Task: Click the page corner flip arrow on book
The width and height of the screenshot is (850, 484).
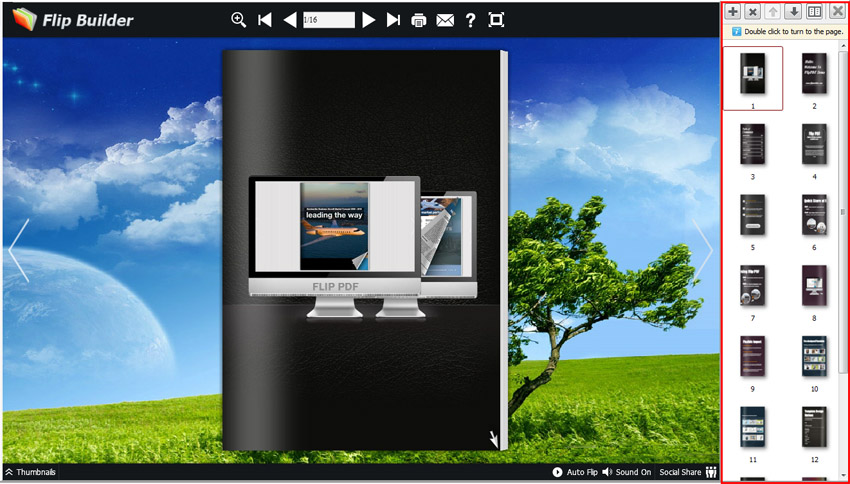Action: 494,440
